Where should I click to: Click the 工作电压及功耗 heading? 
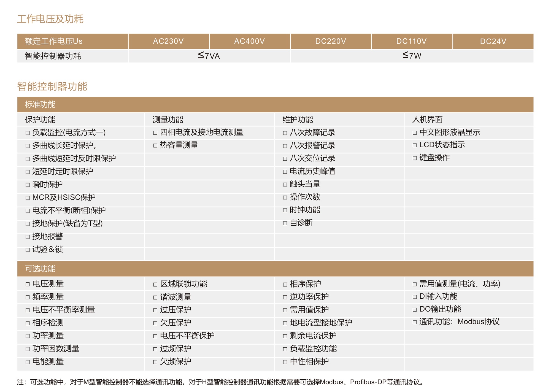click(50, 19)
